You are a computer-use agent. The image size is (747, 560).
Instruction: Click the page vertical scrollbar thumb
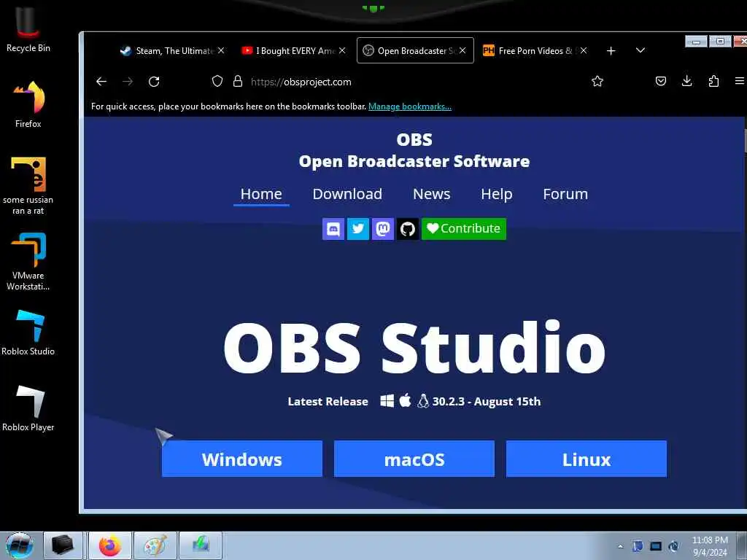coord(745,141)
